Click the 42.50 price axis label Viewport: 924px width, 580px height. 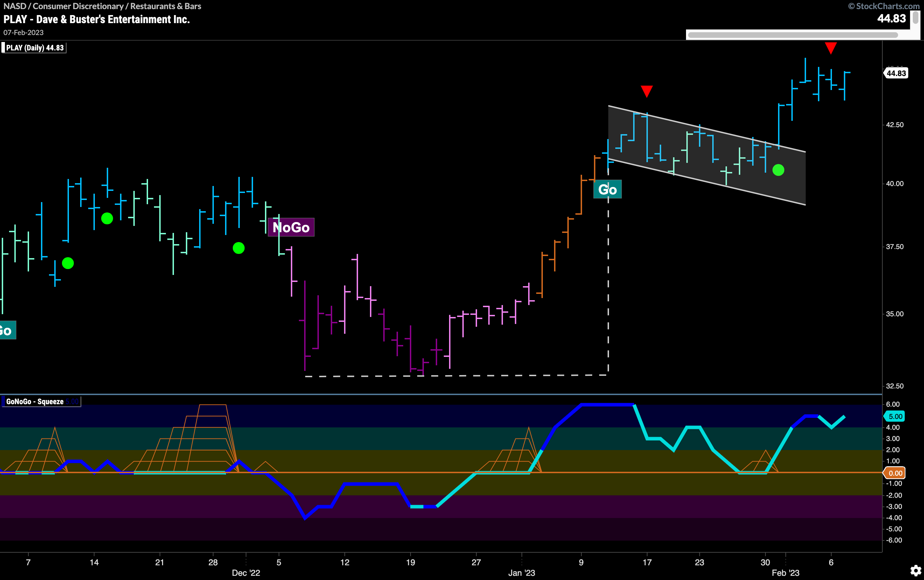(x=895, y=125)
